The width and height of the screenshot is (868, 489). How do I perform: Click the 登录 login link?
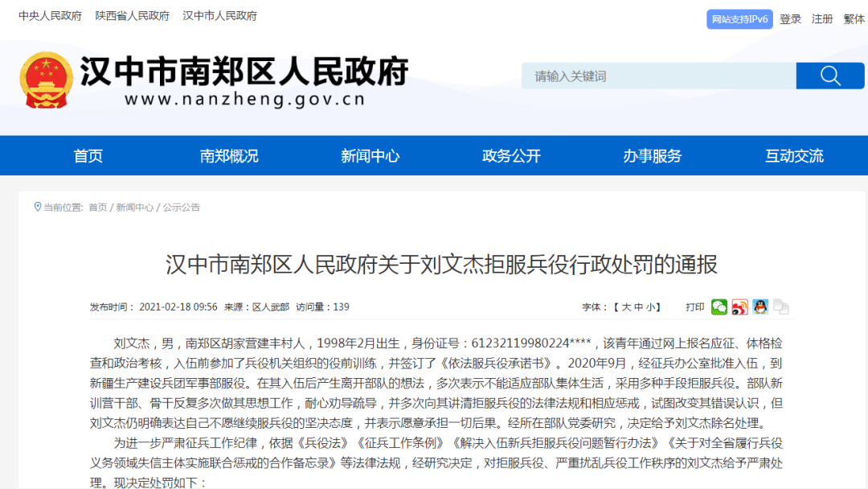coord(790,18)
